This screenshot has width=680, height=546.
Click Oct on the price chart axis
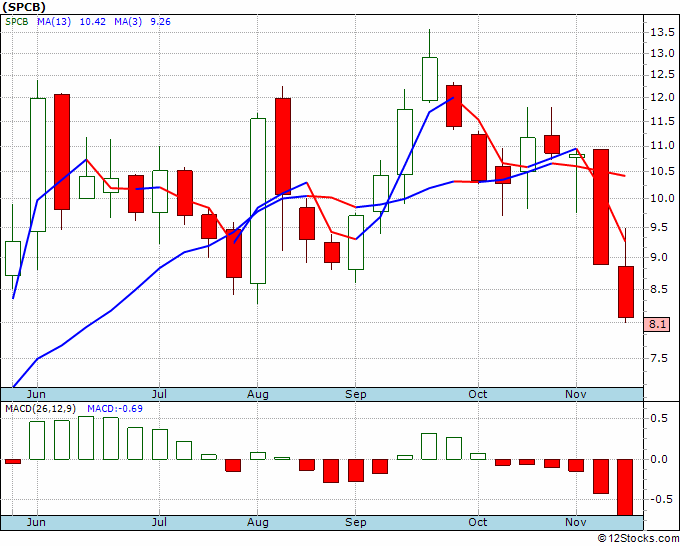477,394
